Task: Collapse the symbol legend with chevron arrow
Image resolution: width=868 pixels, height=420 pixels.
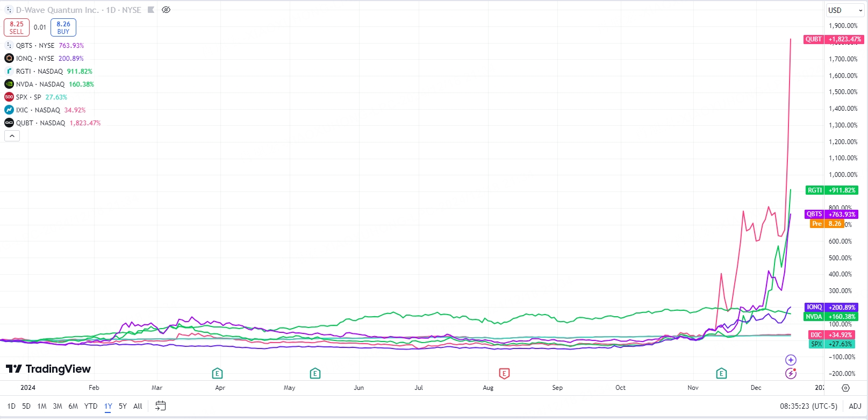Action: pyautogui.click(x=12, y=136)
